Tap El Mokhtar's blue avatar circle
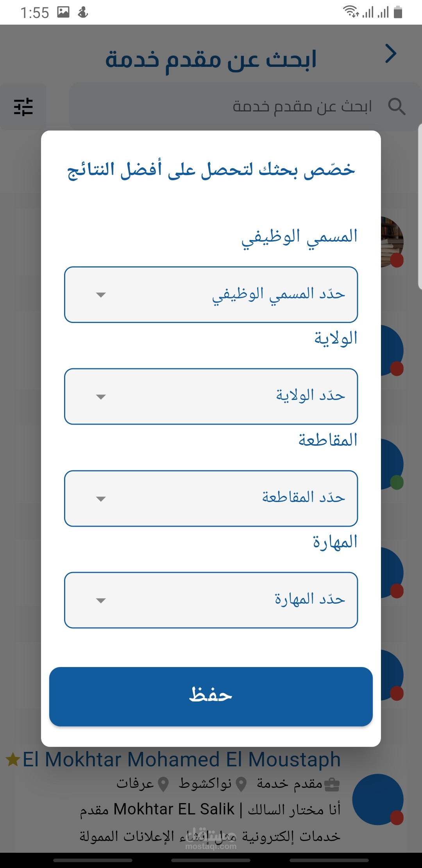The width and height of the screenshot is (422, 868). click(x=377, y=799)
